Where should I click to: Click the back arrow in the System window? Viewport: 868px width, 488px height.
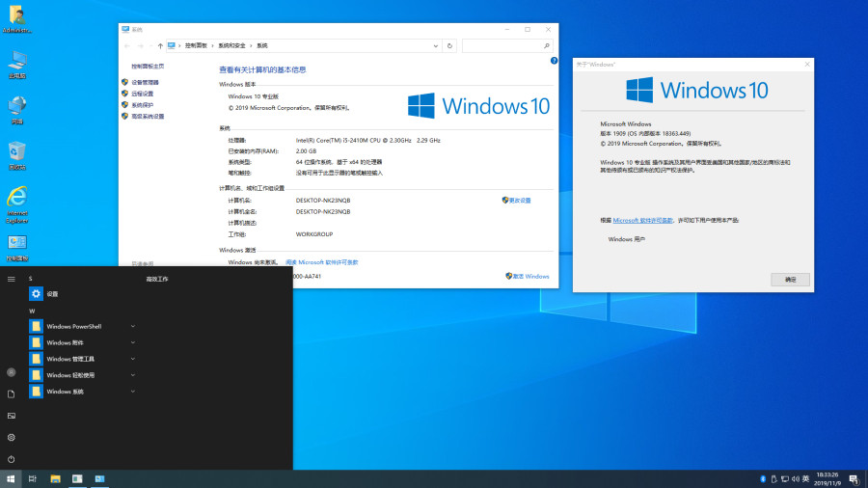coord(127,46)
